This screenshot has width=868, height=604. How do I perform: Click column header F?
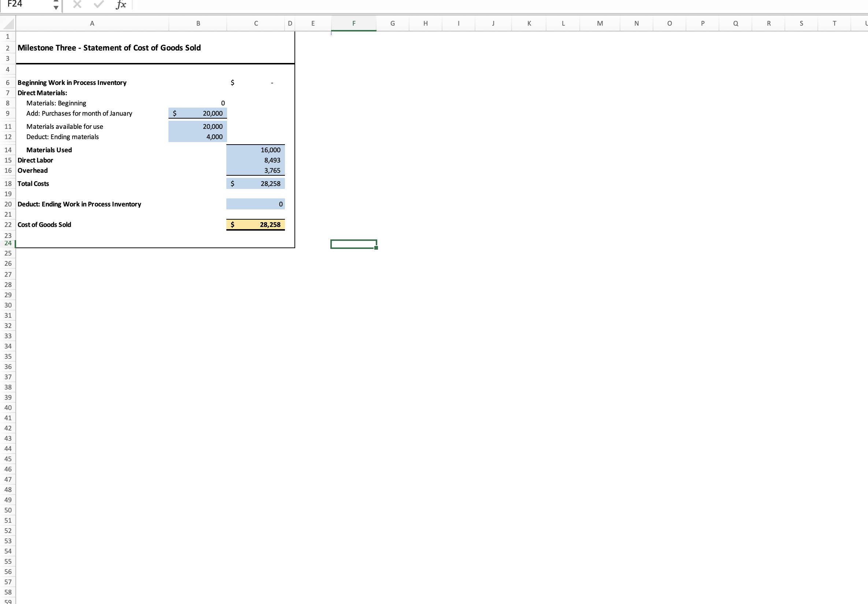(353, 23)
